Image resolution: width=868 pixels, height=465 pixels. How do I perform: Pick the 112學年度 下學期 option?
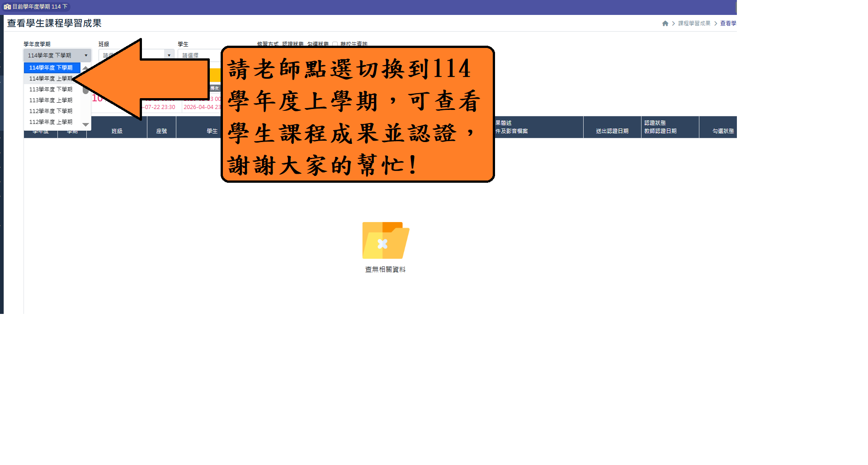pos(51,111)
